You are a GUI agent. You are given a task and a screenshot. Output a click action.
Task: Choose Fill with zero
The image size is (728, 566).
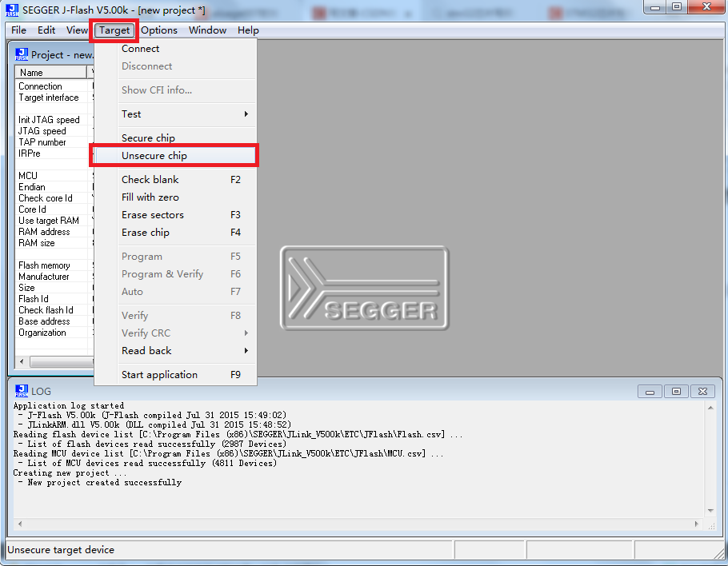(175, 197)
